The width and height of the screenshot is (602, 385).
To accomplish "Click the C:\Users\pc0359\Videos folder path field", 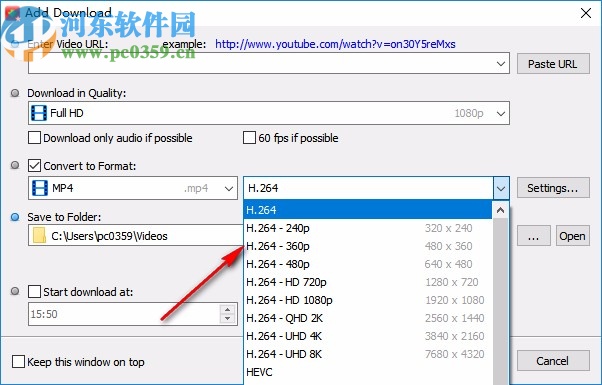I will (136, 236).
